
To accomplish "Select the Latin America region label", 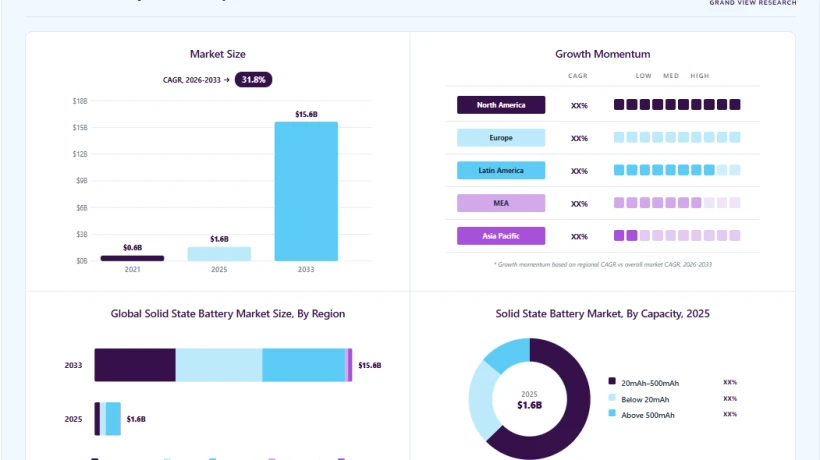I will tap(501, 170).
